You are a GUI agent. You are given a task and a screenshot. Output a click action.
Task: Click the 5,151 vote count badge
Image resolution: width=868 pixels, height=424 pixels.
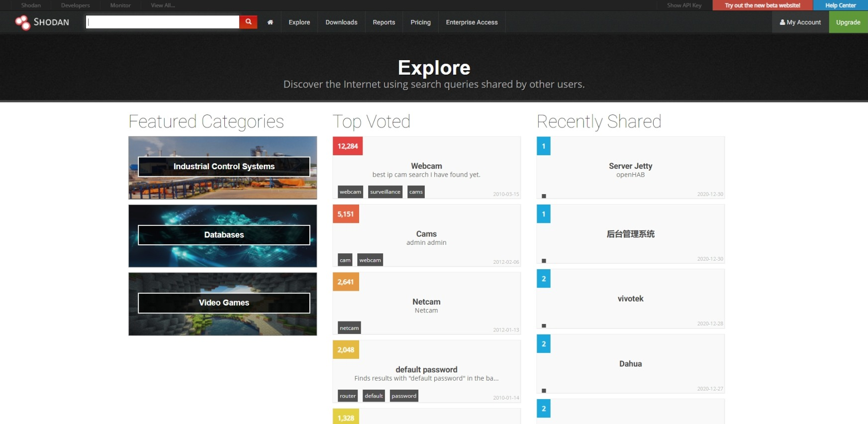click(346, 214)
